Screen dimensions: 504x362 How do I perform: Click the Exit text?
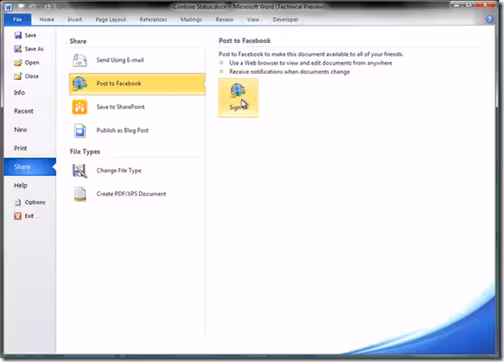(29, 216)
